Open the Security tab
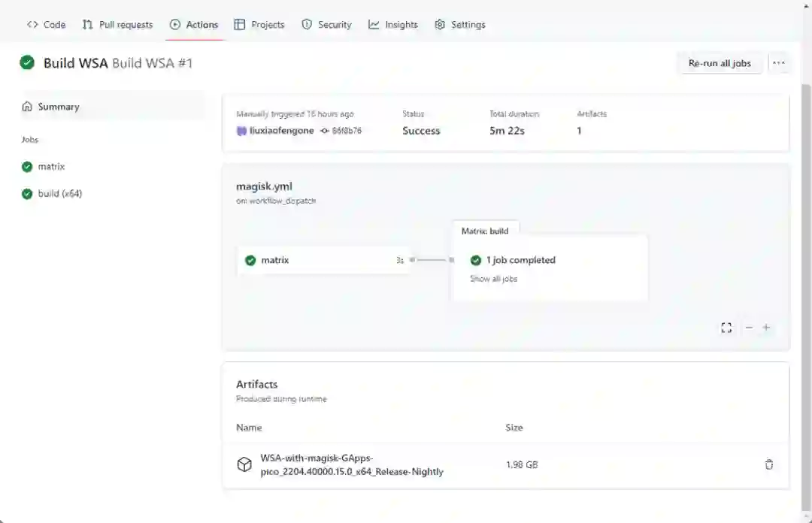Screen dimensions: 812x523 click(326, 24)
